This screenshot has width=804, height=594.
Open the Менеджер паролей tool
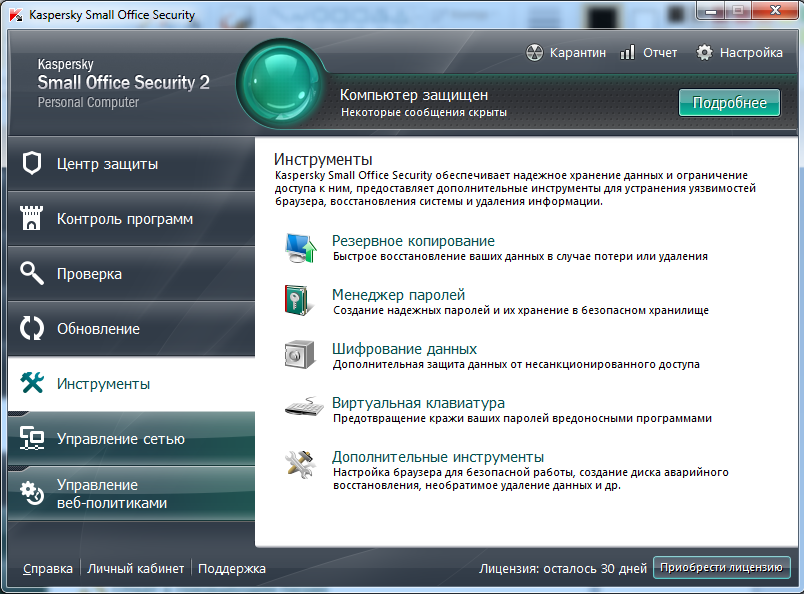click(x=398, y=294)
